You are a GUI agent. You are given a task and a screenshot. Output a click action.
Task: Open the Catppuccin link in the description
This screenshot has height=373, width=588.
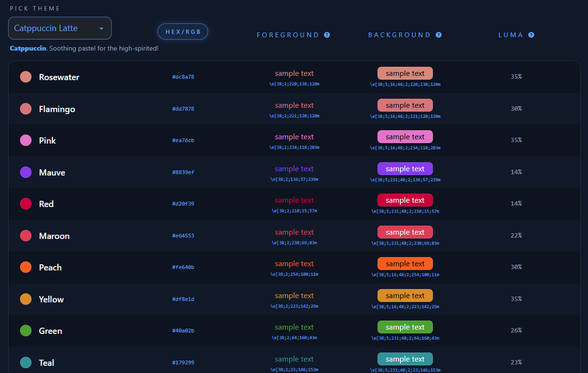[x=28, y=48]
